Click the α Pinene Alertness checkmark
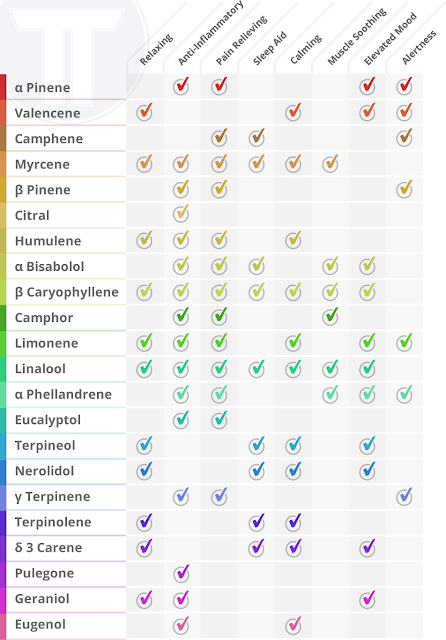The image size is (446, 640). click(x=404, y=86)
